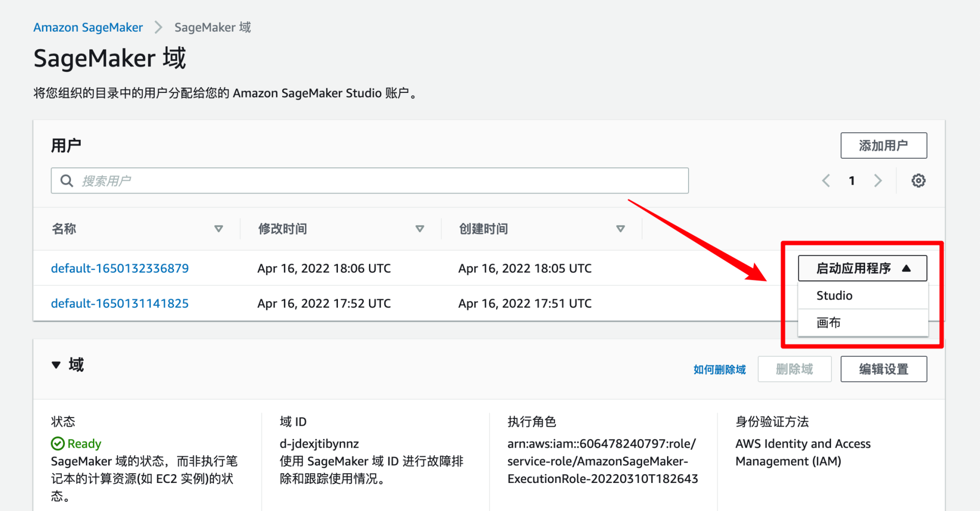Click the execution role ARN text
The width and height of the screenshot is (980, 511).
[x=603, y=461]
